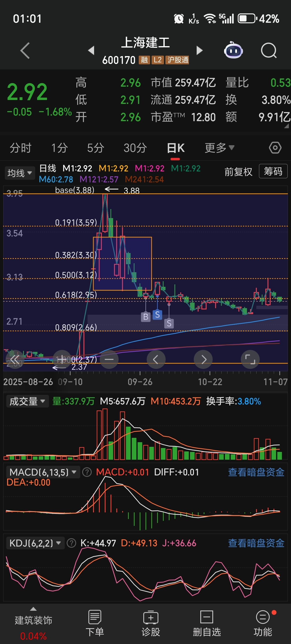The height and width of the screenshot is (644, 291).
Task: Tap the L2 badge
Action: [158, 60]
